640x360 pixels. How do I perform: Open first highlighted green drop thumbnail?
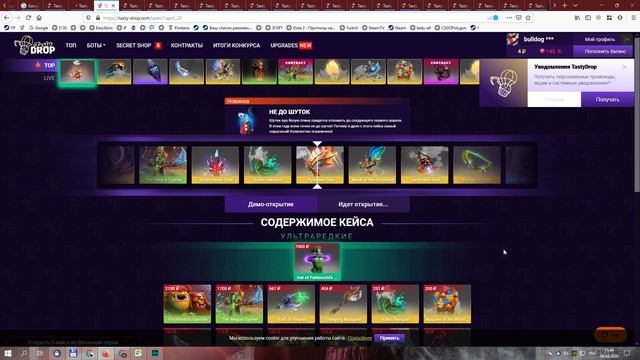(x=78, y=72)
